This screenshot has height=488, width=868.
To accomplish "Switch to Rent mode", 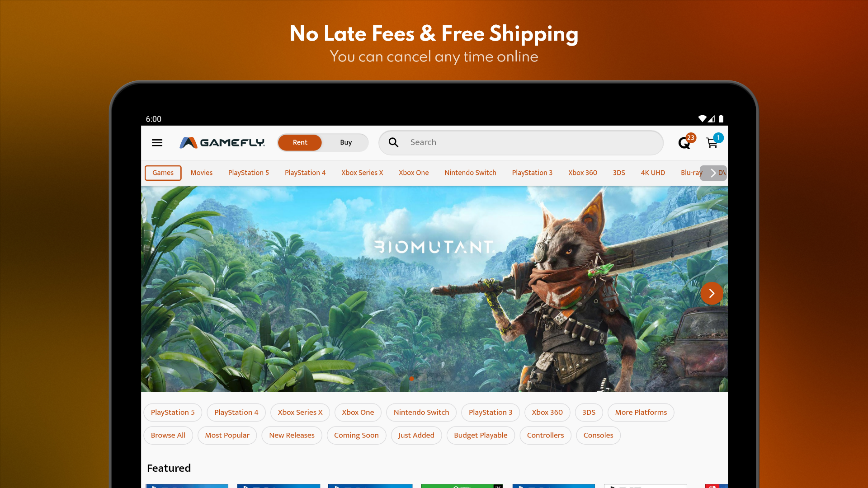I will coord(300,142).
